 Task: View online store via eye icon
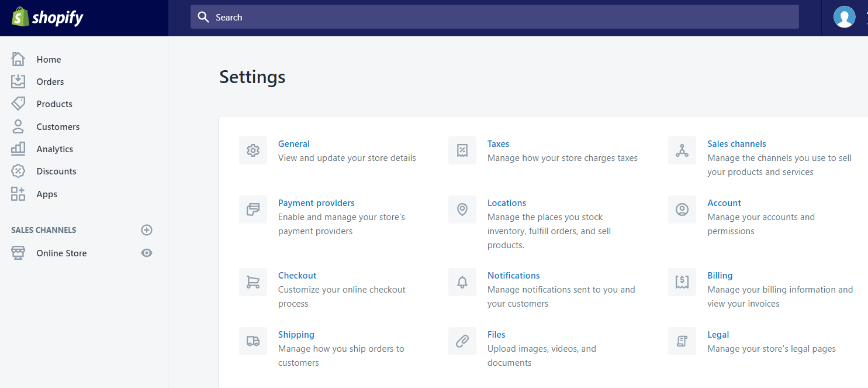coord(147,253)
